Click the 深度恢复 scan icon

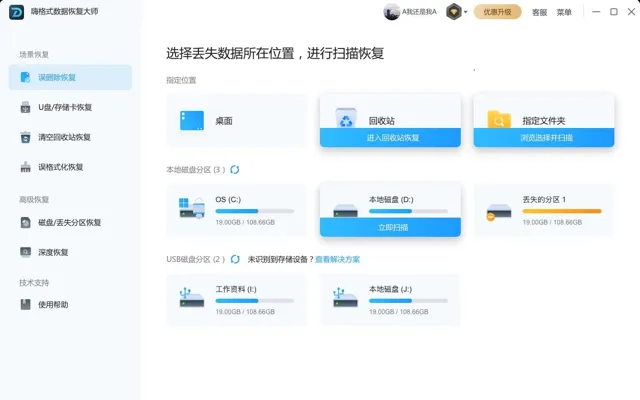point(25,252)
